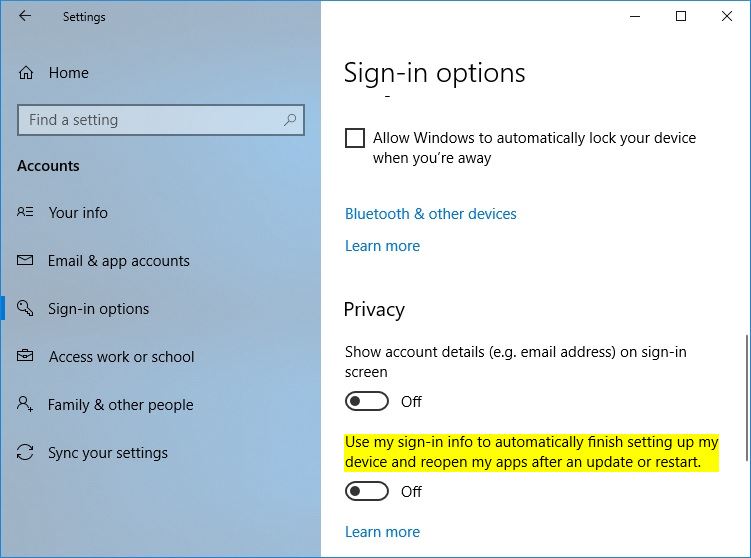This screenshot has width=751, height=558.
Task: Select Sign-in options in sidebar
Action: (x=99, y=308)
